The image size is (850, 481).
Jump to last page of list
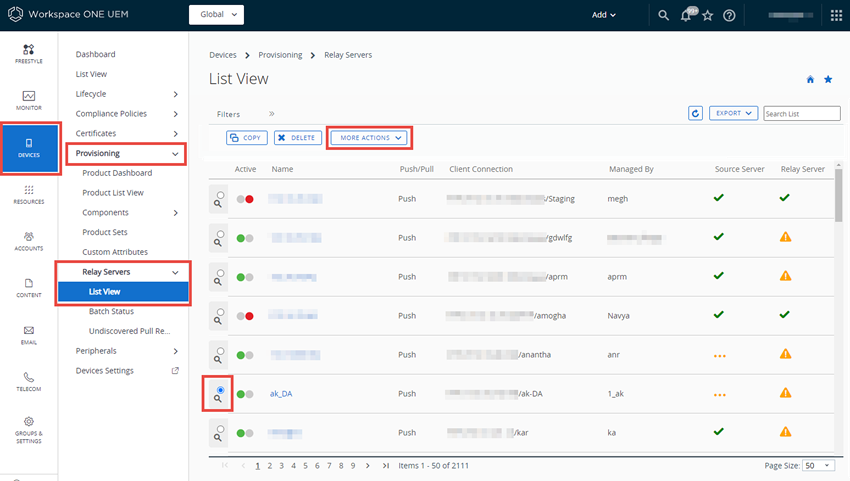tap(385, 466)
